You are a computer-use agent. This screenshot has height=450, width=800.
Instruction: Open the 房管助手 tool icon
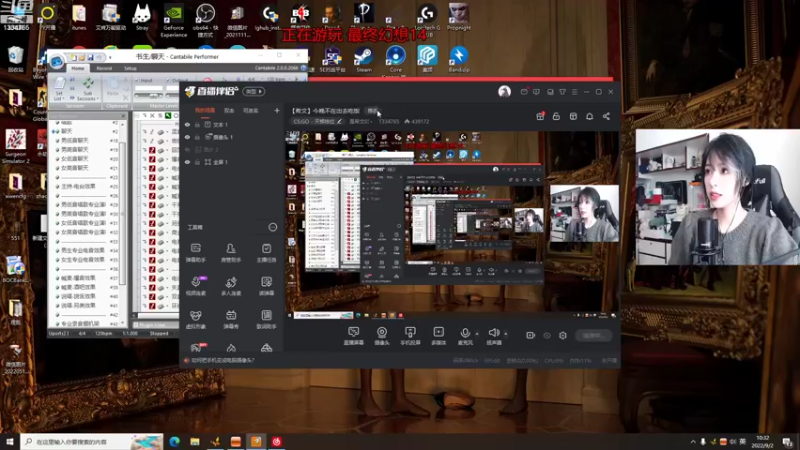coord(231,253)
